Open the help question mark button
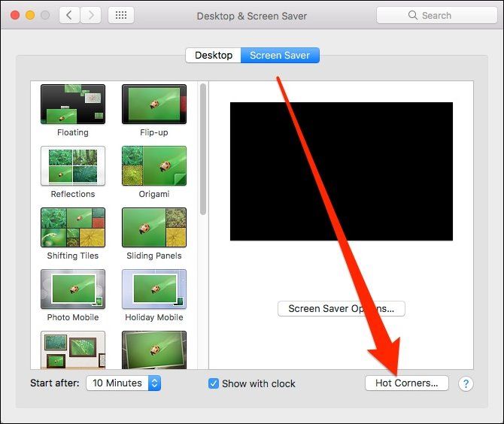504x424 pixels. 466,383
